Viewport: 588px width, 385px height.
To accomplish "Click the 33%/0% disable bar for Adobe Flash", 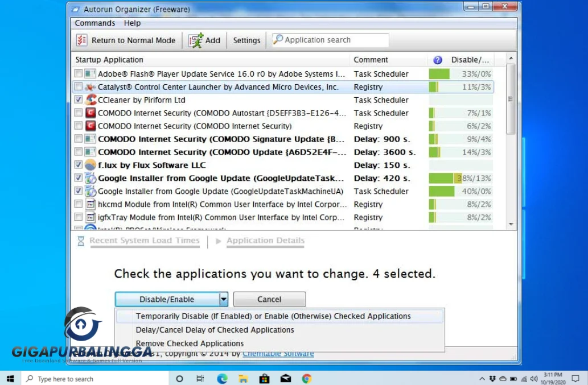I will [460, 74].
